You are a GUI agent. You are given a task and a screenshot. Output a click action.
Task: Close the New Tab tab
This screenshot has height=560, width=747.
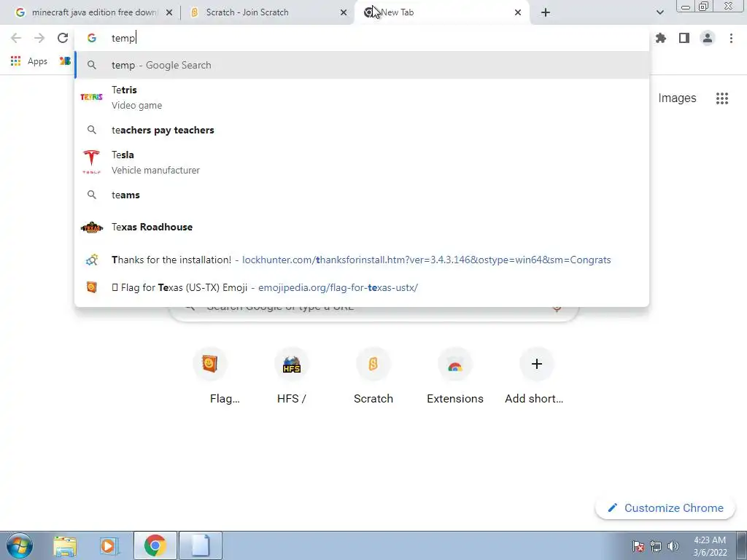518,12
